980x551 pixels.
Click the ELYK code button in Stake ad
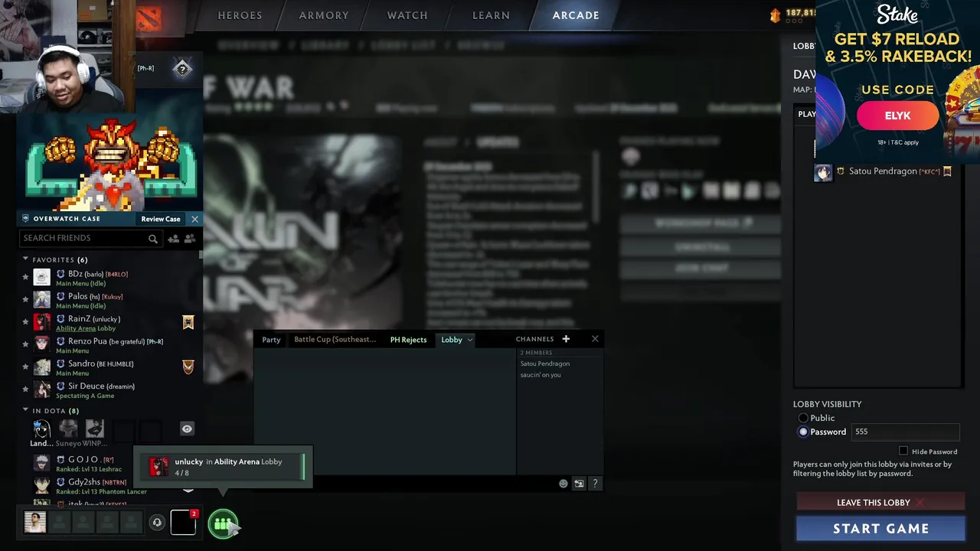coord(897,116)
